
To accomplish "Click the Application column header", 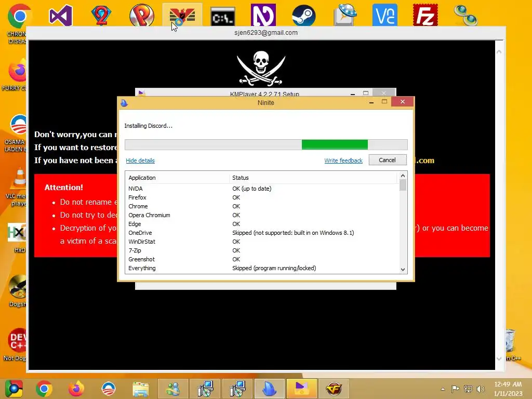I will 178,178.
